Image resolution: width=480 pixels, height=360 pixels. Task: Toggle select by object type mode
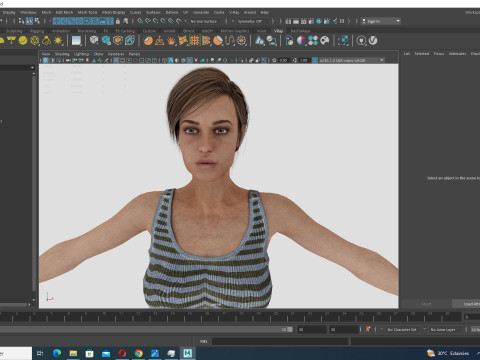click(29, 21)
